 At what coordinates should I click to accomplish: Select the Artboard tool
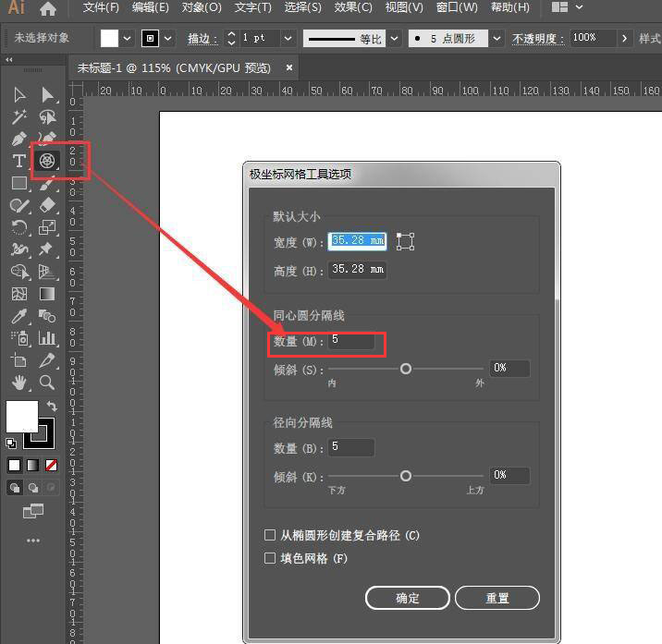pos(18,360)
